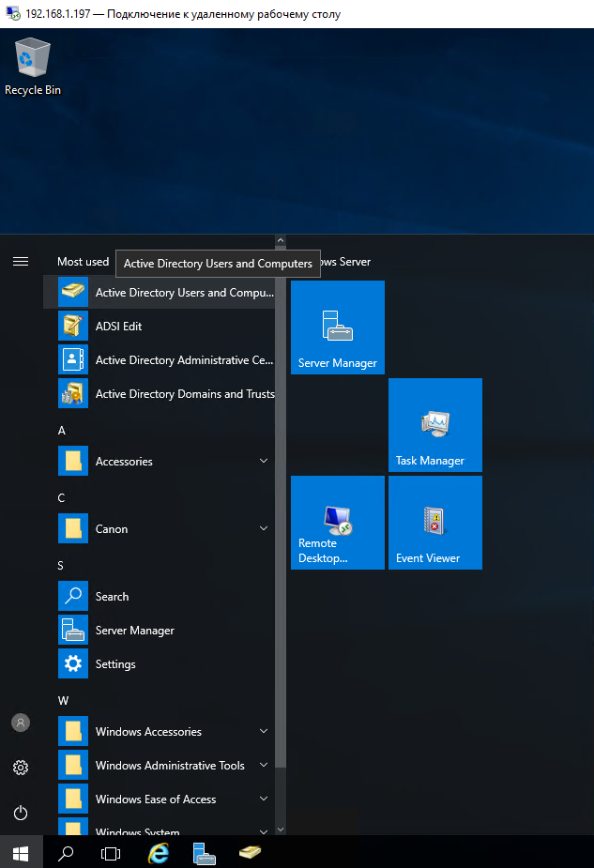The height and width of the screenshot is (868, 594).
Task: Open the Recycle Bin on the desktop
Action: click(x=33, y=66)
